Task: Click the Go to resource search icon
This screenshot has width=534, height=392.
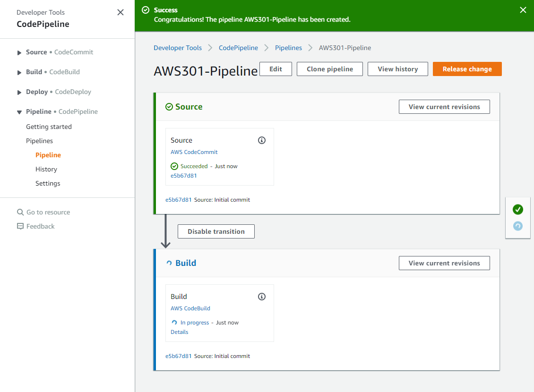Action: point(20,212)
